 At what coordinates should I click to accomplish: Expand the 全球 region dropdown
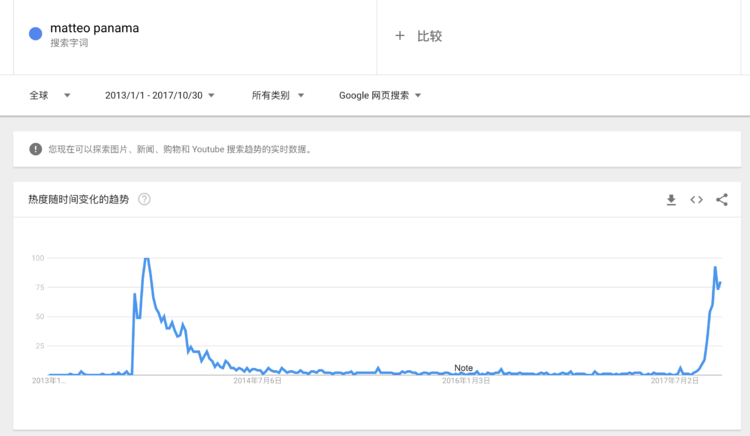click(50, 95)
